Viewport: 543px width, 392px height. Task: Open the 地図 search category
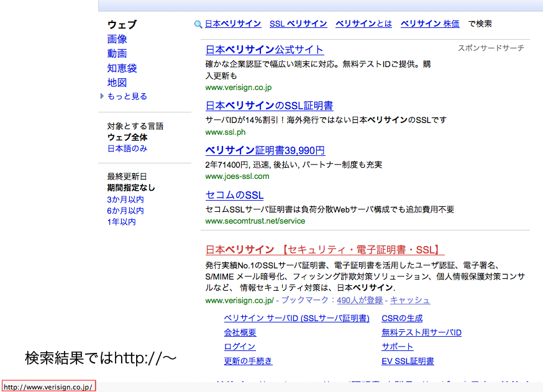coord(117,82)
